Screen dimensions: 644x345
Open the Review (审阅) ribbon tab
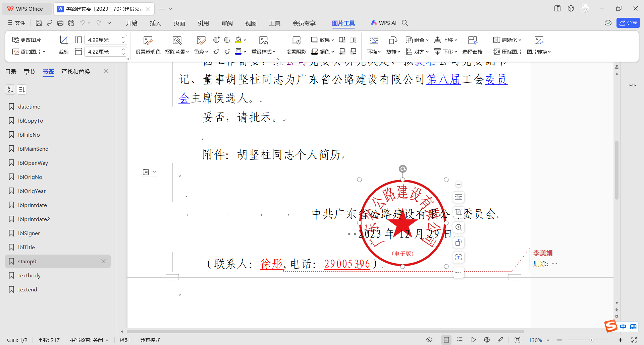227,23
